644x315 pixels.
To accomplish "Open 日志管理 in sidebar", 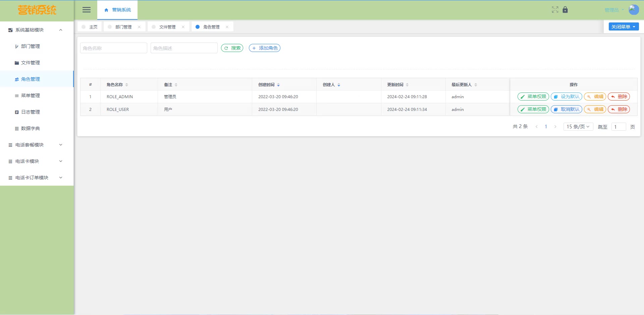I will click(37, 112).
